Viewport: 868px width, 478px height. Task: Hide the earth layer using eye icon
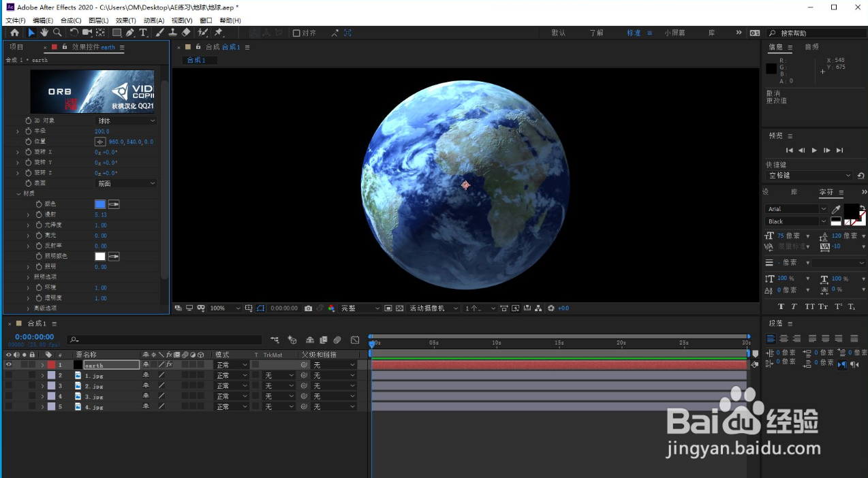pos(9,365)
